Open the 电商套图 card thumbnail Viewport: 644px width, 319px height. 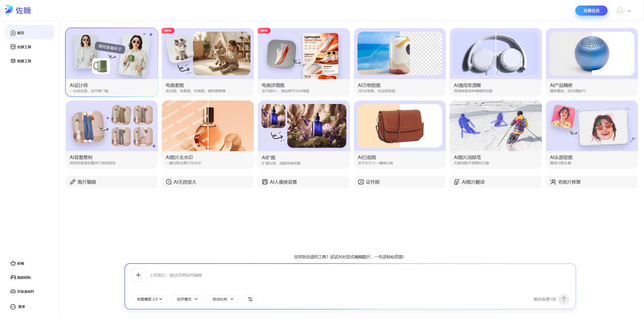coord(208,54)
